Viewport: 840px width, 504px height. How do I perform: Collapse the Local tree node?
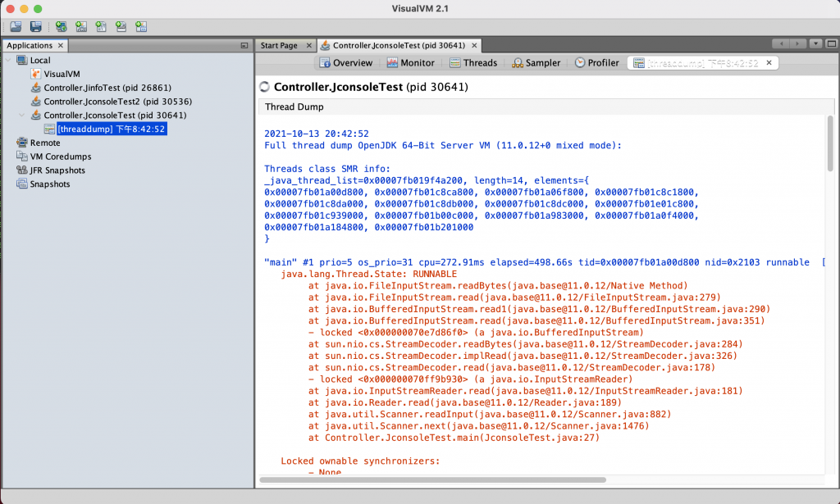pos(8,60)
